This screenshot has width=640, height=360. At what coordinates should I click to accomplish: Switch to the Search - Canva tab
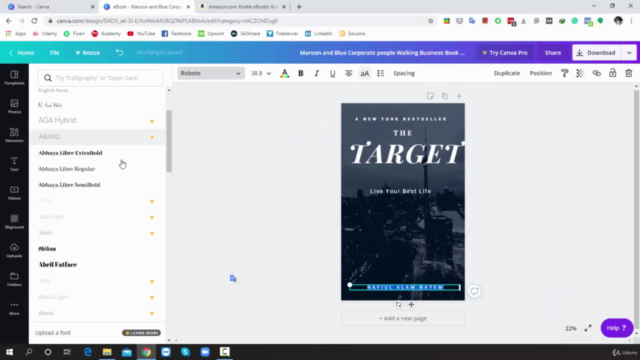tap(50, 7)
